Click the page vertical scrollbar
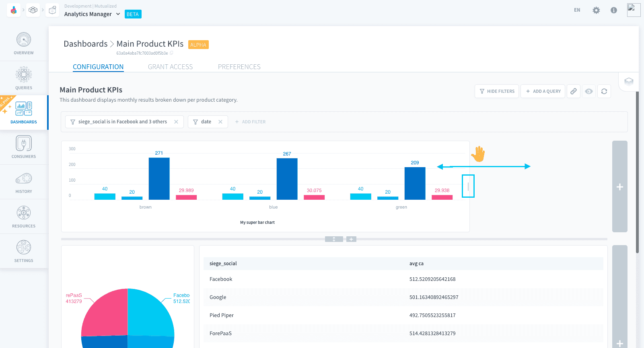This screenshot has height=348, width=644. [x=637, y=172]
